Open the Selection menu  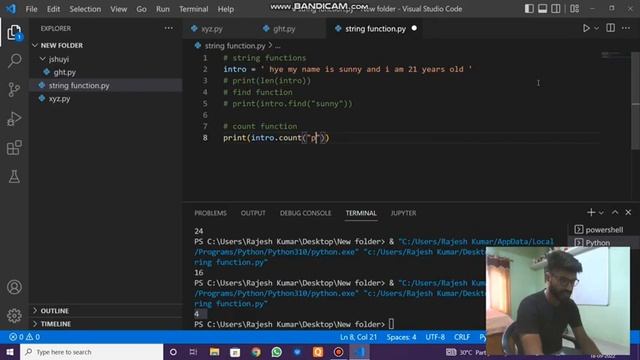(x=85, y=9)
